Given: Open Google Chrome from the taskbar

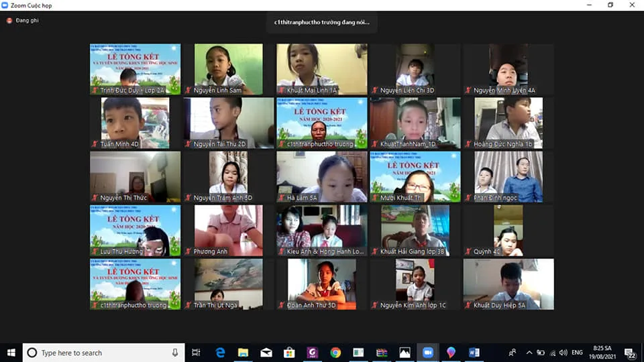Looking at the screenshot, I should [x=335, y=353].
